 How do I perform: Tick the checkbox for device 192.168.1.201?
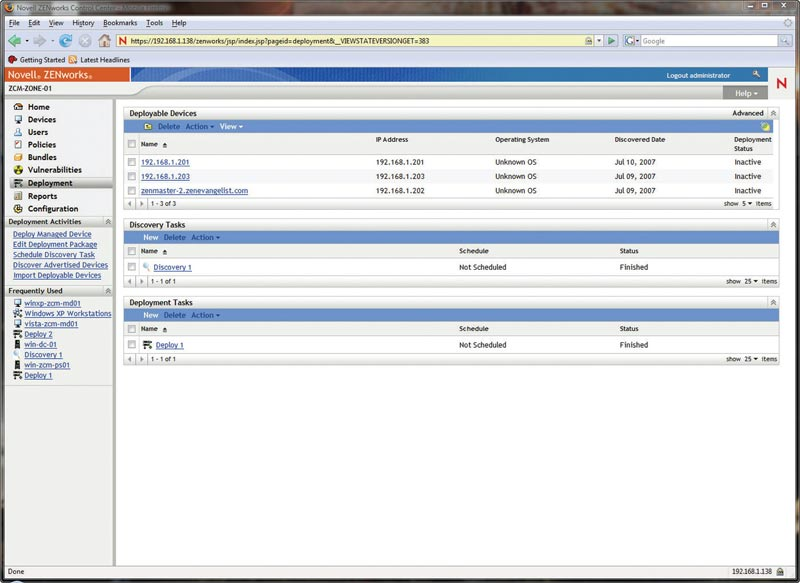coord(132,162)
